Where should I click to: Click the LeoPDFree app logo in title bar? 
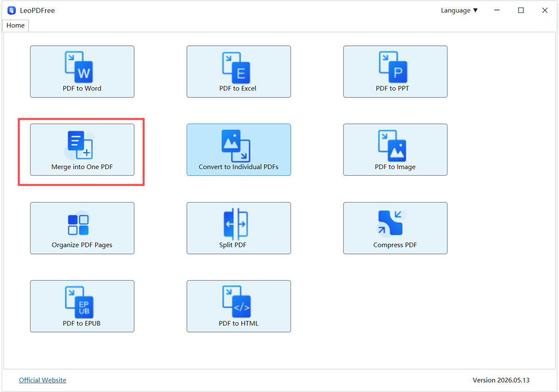[12, 10]
